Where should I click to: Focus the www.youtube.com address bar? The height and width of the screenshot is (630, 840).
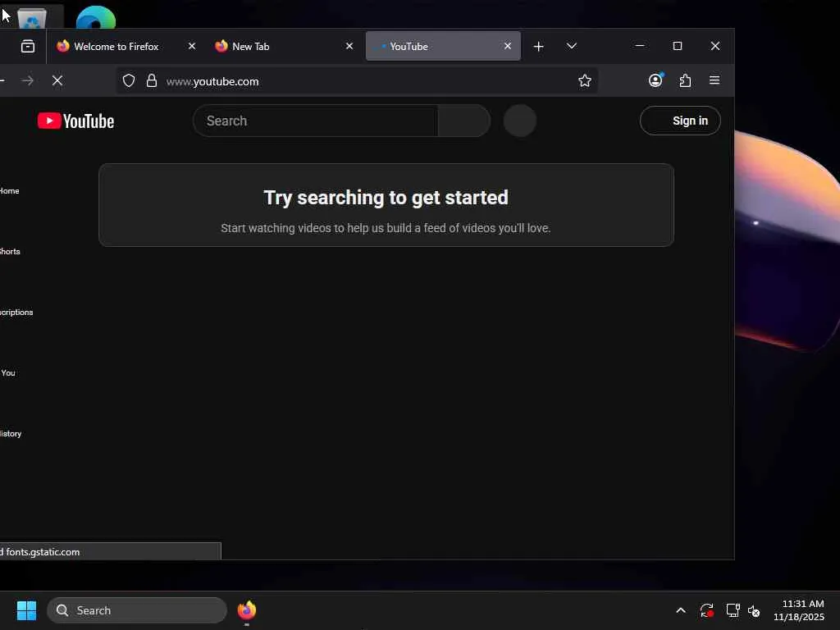(x=357, y=81)
